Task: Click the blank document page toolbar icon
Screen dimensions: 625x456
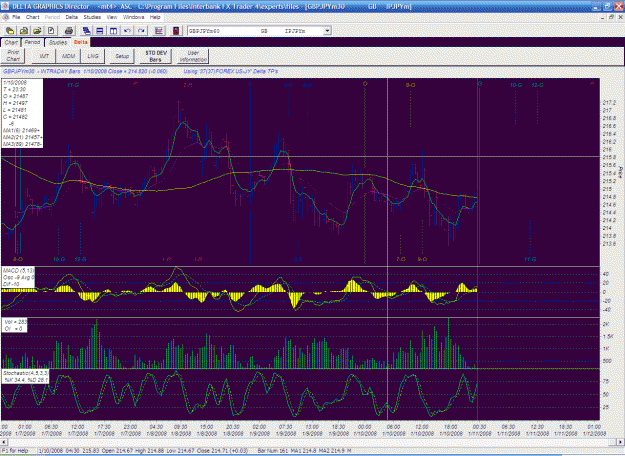Action: 51,31
